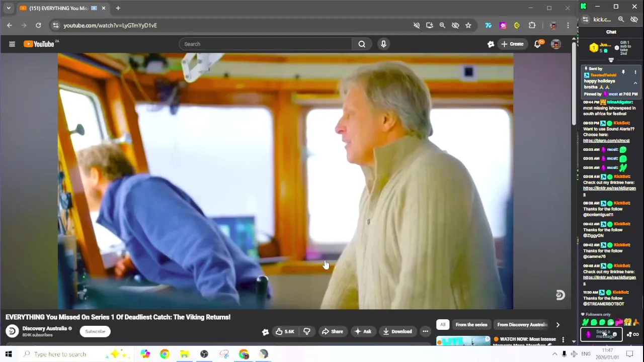Open pinned message three-dot options

635,72
